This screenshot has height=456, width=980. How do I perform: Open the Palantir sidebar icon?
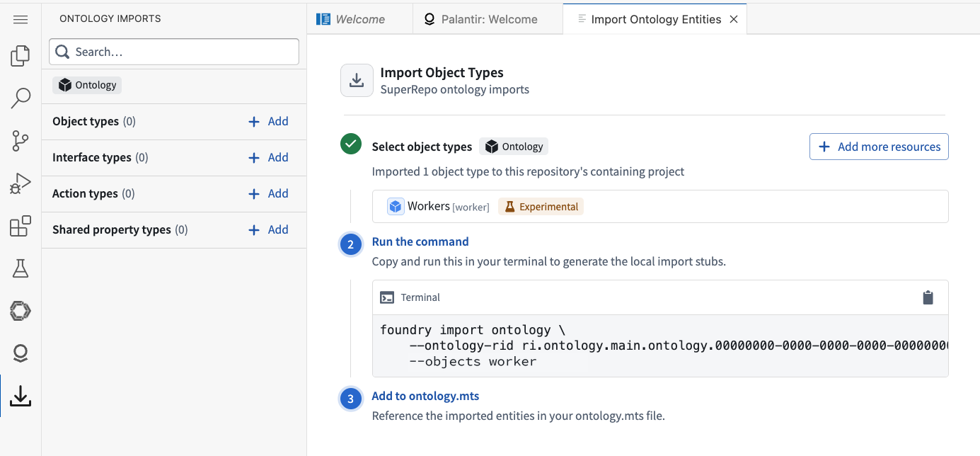click(x=21, y=353)
